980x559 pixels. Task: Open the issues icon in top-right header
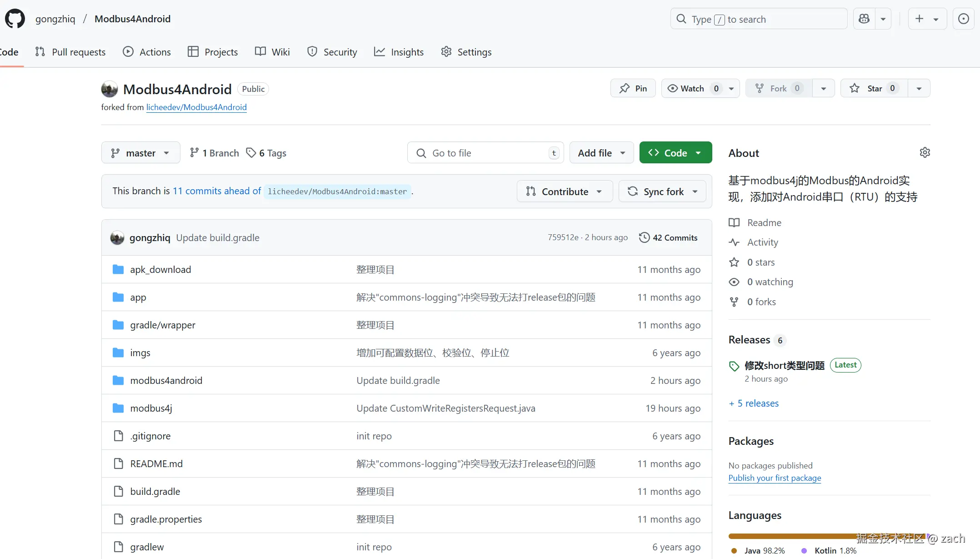click(x=963, y=19)
